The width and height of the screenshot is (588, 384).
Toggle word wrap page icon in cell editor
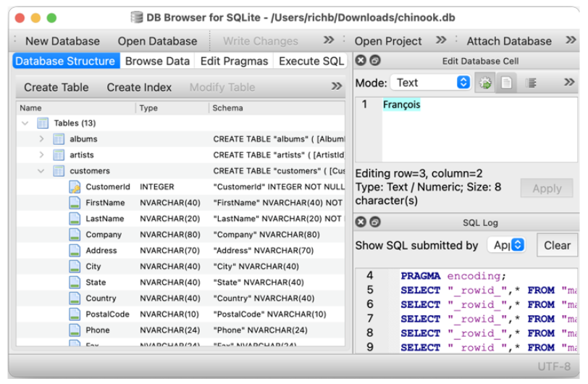pyautogui.click(x=506, y=83)
